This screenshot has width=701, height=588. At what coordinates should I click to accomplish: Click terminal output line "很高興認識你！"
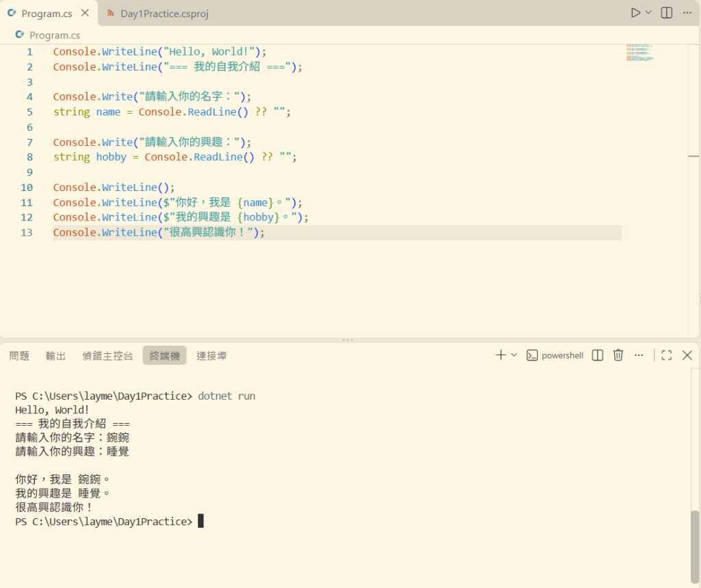(55, 507)
